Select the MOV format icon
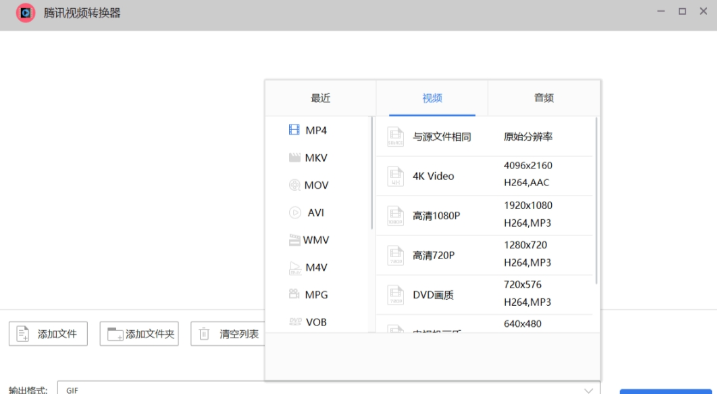 tap(294, 185)
